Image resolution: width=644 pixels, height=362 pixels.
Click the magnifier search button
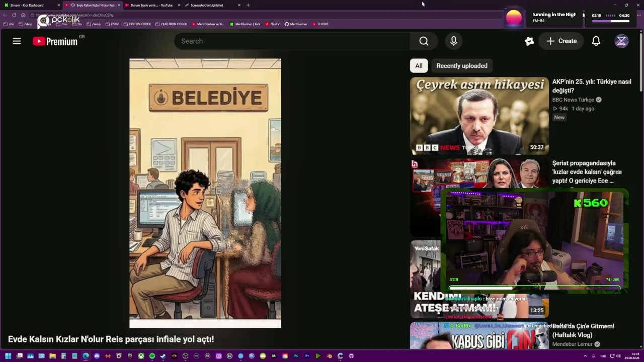pyautogui.click(x=424, y=41)
